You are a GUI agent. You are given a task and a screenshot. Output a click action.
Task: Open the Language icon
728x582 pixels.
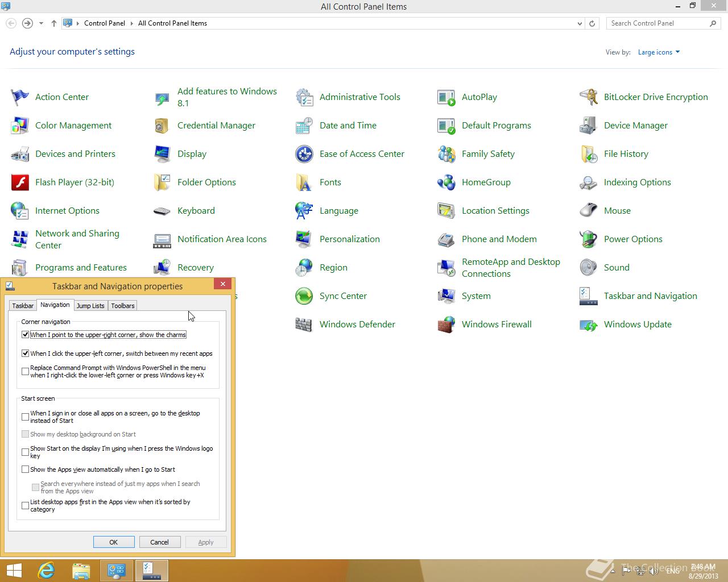(304, 211)
